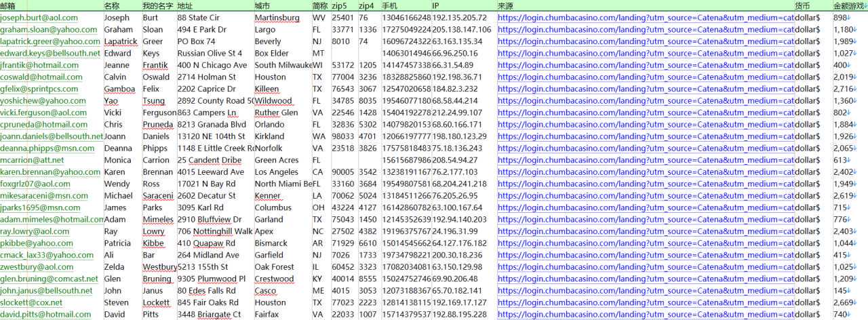Select the 'Crestwood' city cell
Viewport: 868px width, 320px height.
(274, 279)
